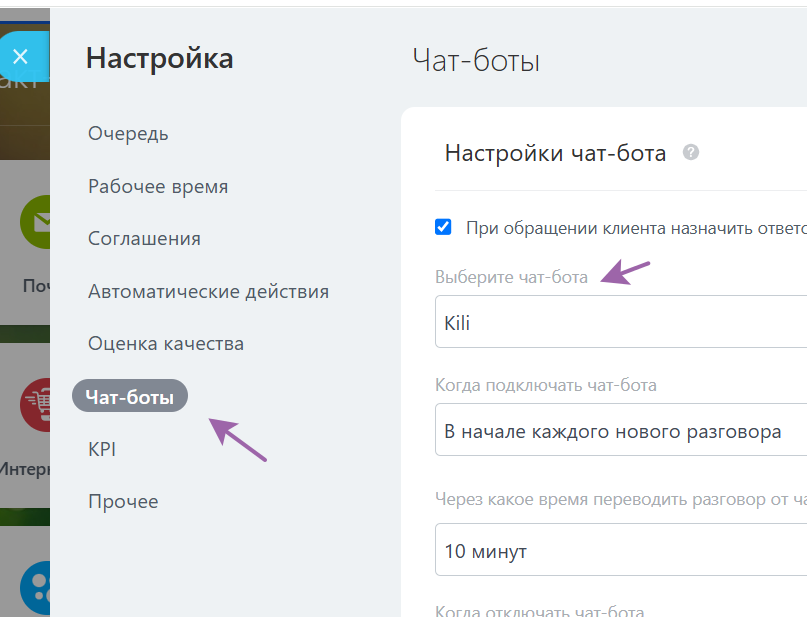Open the Почта channel icon
Image resolution: width=807 pixels, height=617 pixels.
click(x=38, y=222)
